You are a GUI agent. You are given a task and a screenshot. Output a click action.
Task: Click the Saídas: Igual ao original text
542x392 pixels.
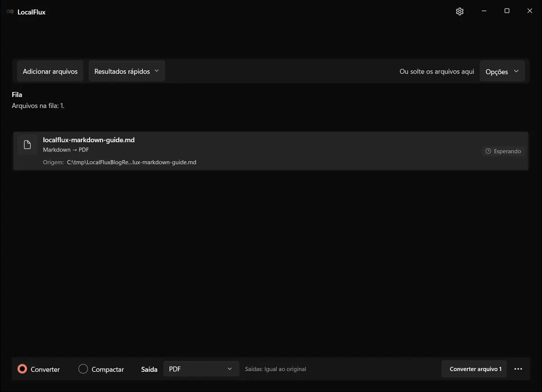pos(276,369)
